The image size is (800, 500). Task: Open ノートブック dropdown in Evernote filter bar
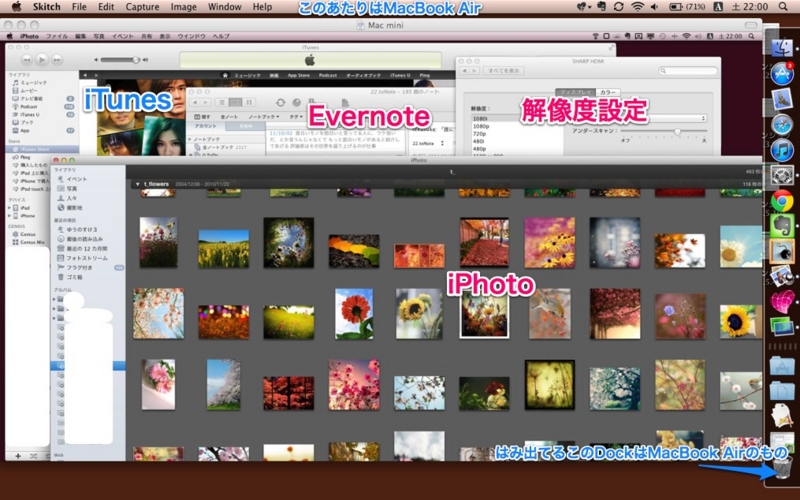pos(264,117)
